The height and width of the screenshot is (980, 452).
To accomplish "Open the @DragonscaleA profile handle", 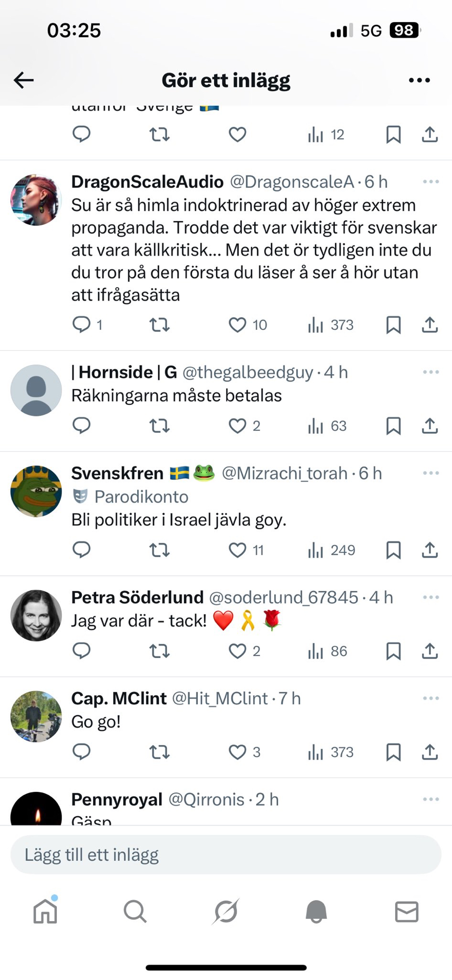I will (292, 182).
